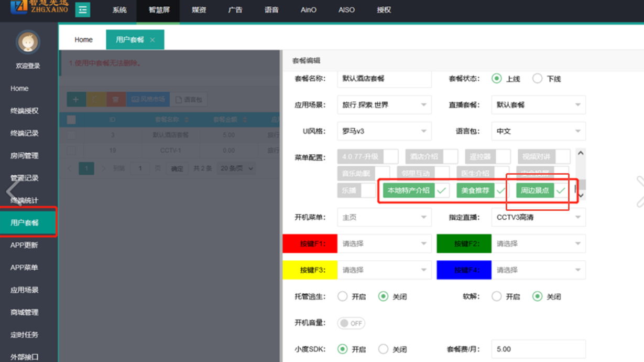Click the red trash delete button
The height and width of the screenshot is (362, 644).
tap(115, 99)
